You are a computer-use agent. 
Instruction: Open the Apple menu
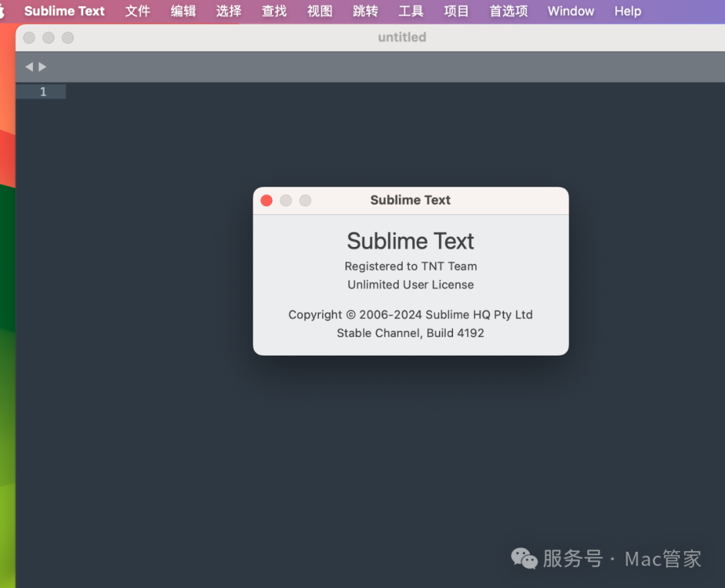pyautogui.click(x=3, y=11)
